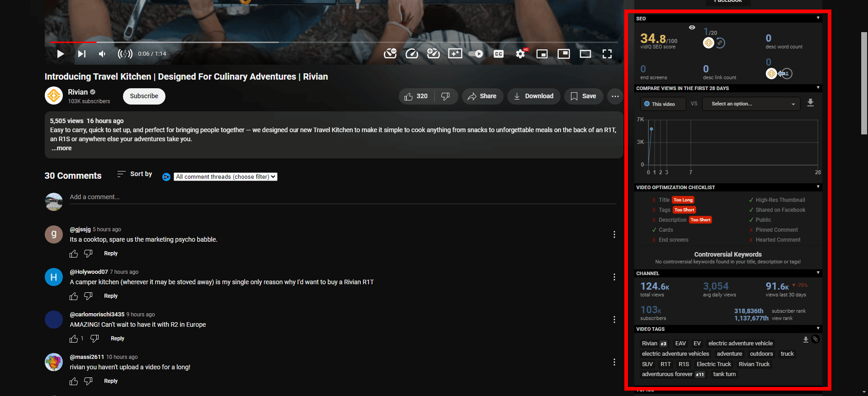This screenshot has height=396, width=868.
Task: Open the Sort by comments menu
Action: click(x=135, y=174)
